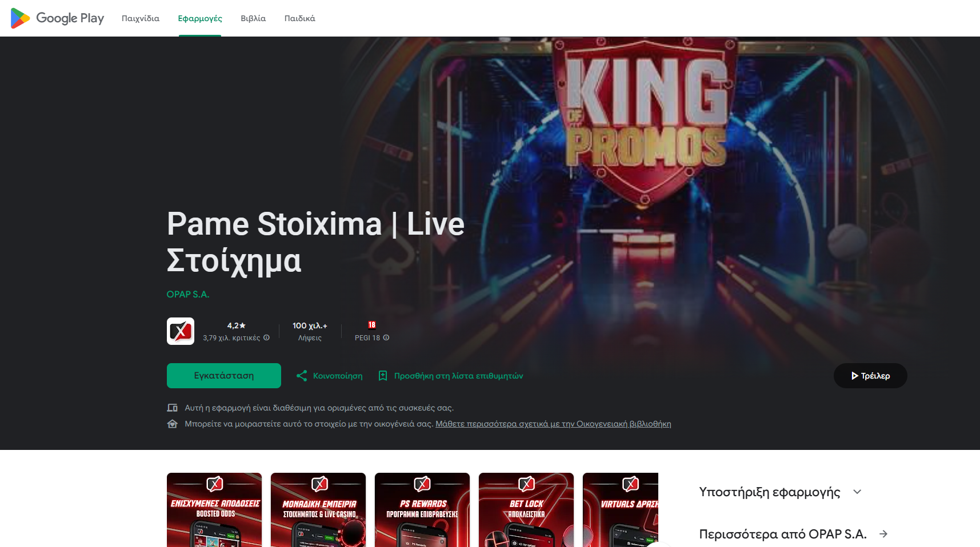View the Bet Lock screenshot thumbnail

point(526,510)
